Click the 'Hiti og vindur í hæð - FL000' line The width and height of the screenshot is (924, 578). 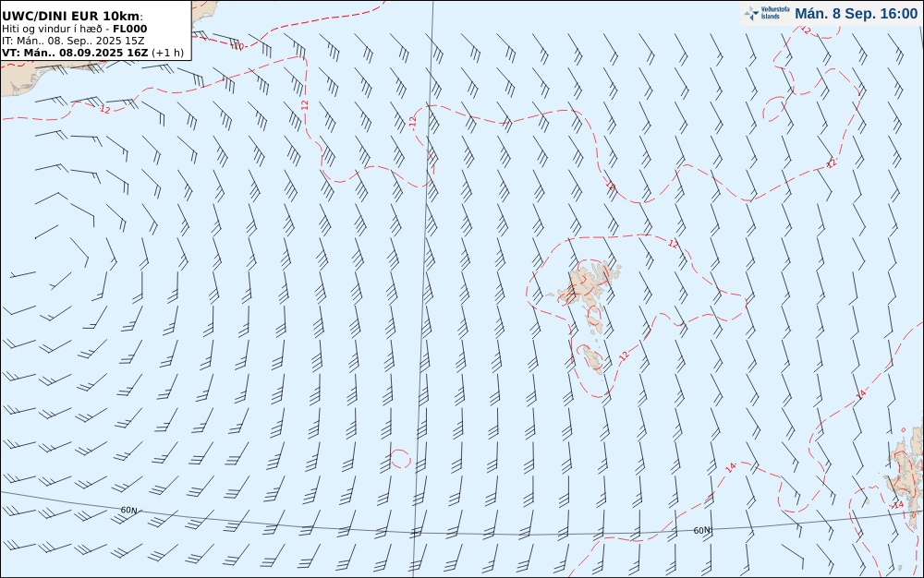[74, 29]
